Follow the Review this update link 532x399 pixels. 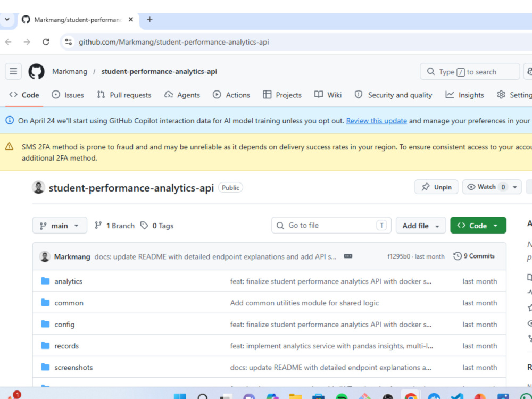point(376,121)
